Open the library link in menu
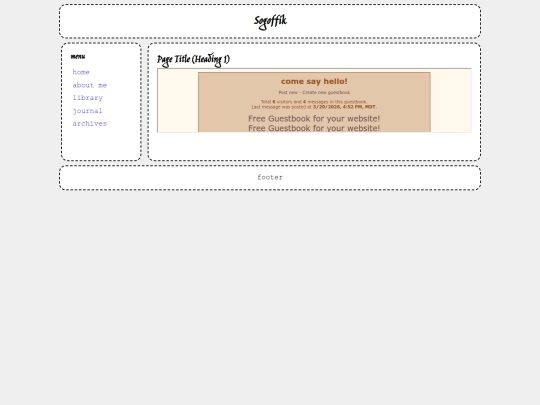Image resolution: width=540 pixels, height=405 pixels. point(87,98)
